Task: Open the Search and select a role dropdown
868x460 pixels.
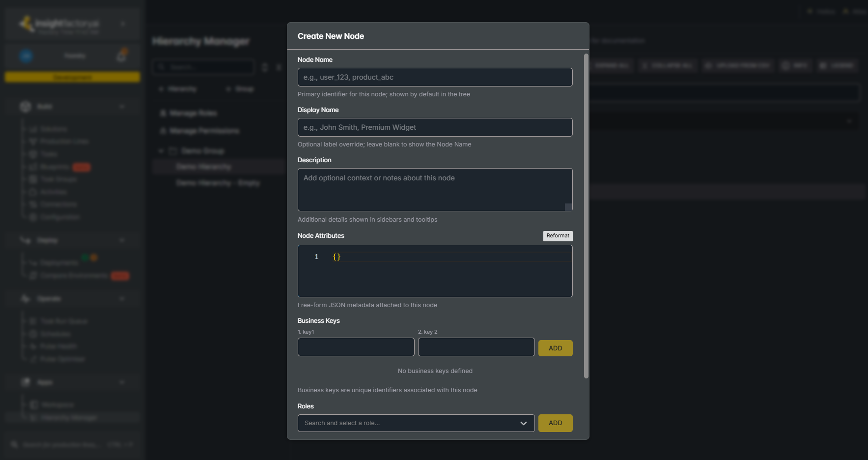Action: [x=416, y=423]
